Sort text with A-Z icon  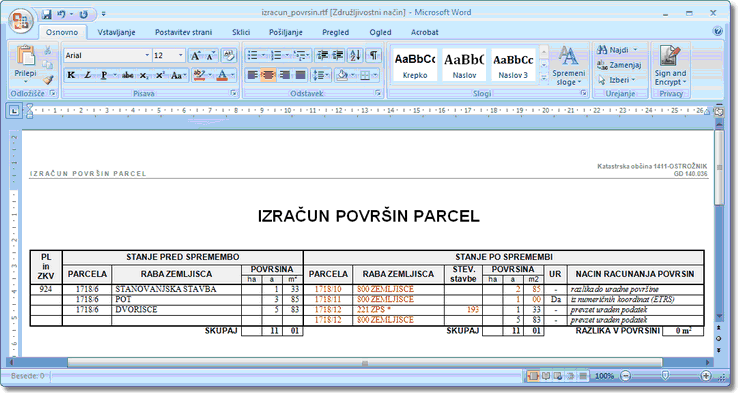pos(355,56)
